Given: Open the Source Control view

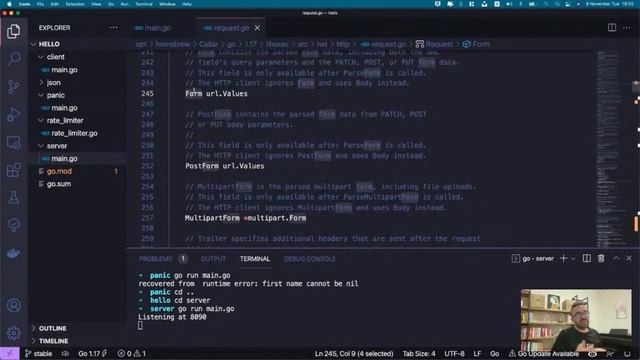Looking at the screenshot, I should coord(13,87).
